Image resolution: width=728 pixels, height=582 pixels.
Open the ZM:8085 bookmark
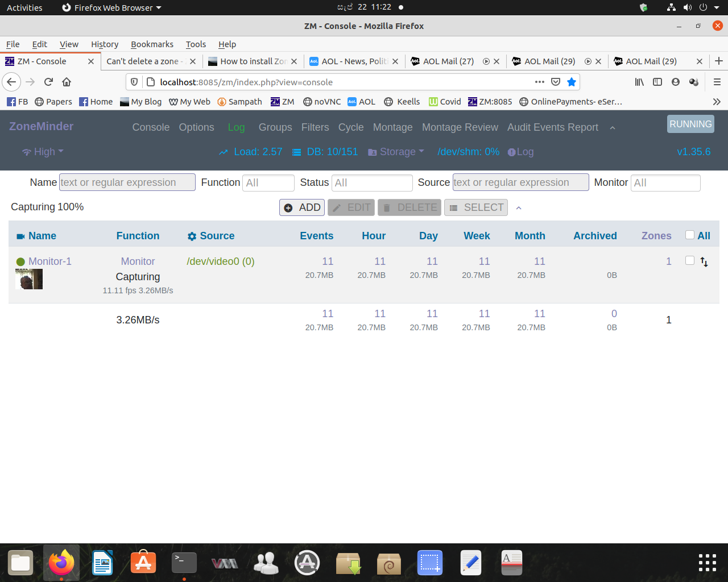coord(490,102)
